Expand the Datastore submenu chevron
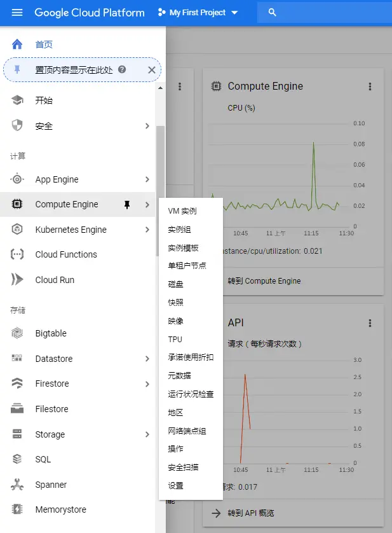 147,359
